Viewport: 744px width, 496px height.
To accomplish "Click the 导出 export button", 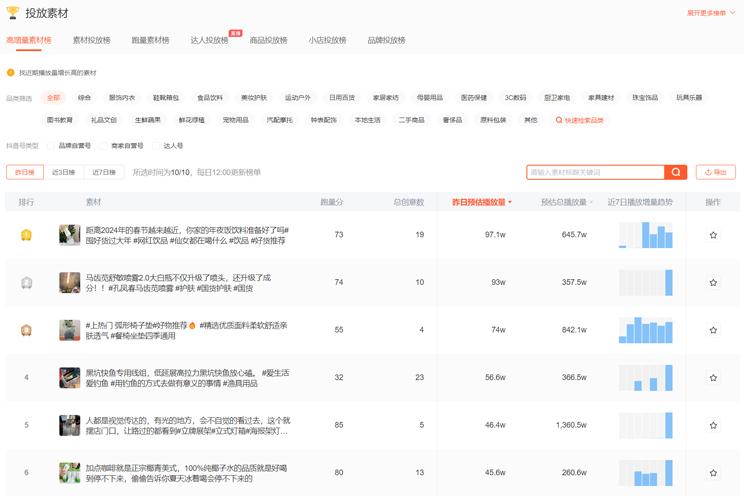I will coord(715,172).
